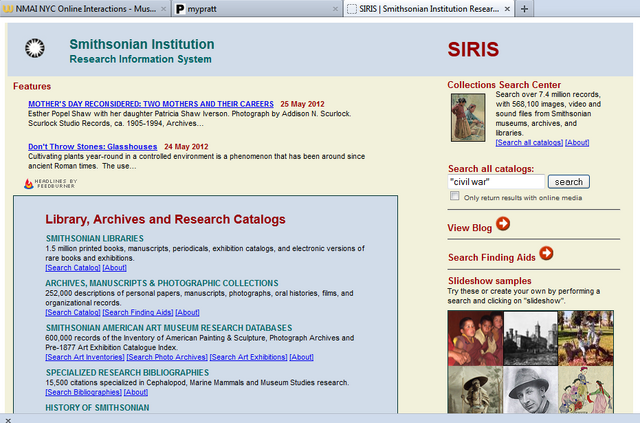The height and width of the screenshot is (423, 640).
Task: Click Search Photo Archives link
Action: pyautogui.click(x=167, y=357)
